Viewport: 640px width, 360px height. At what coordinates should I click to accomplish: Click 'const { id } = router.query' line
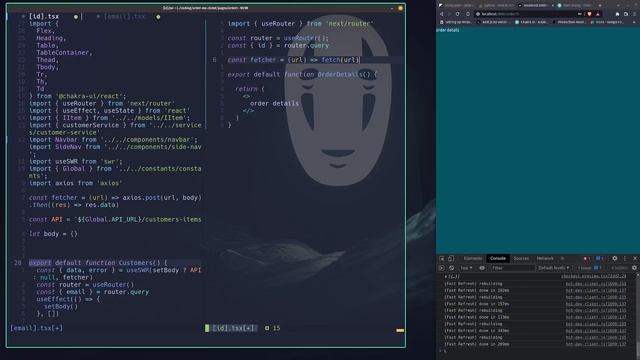278,45
